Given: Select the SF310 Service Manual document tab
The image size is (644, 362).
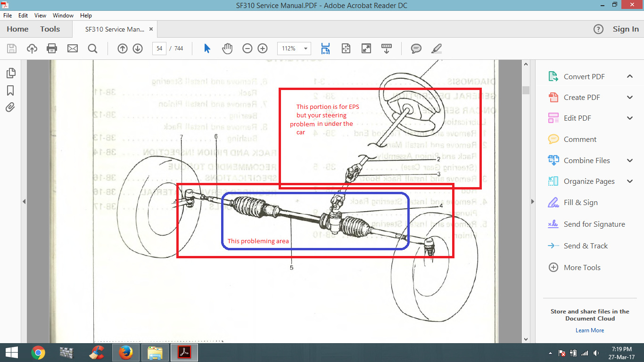Looking at the screenshot, I should (115, 29).
